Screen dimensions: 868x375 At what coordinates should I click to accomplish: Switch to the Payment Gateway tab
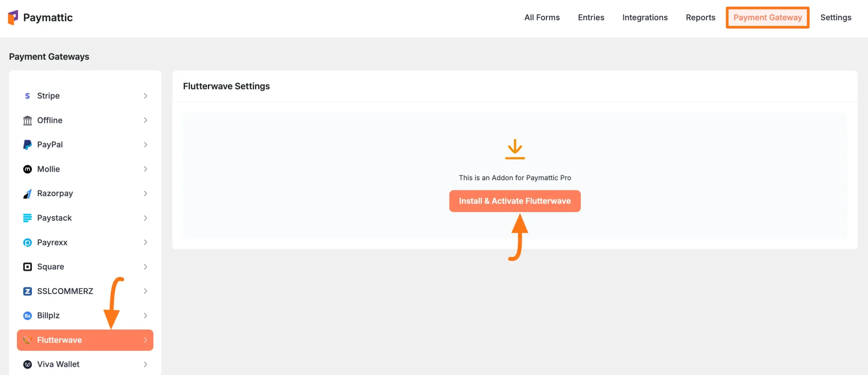[x=767, y=17]
